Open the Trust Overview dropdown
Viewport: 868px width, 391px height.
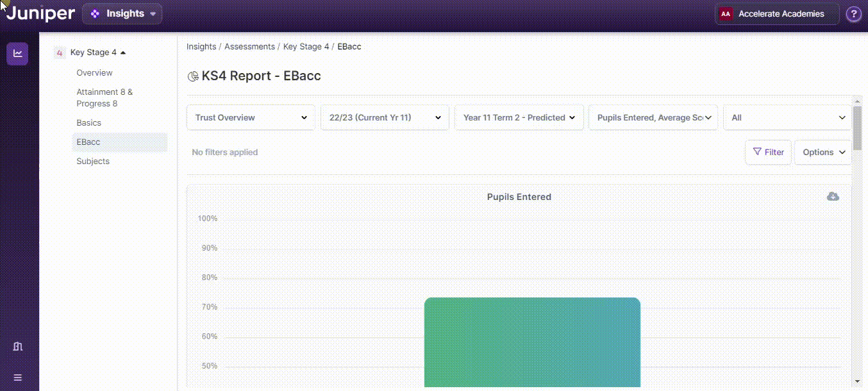(251, 118)
